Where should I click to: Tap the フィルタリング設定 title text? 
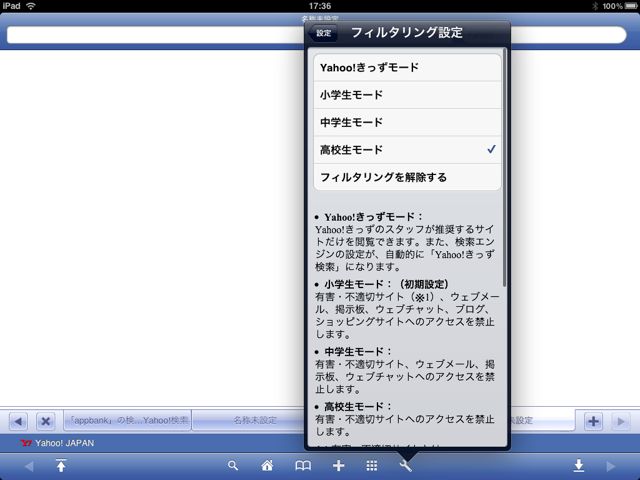pos(407,33)
